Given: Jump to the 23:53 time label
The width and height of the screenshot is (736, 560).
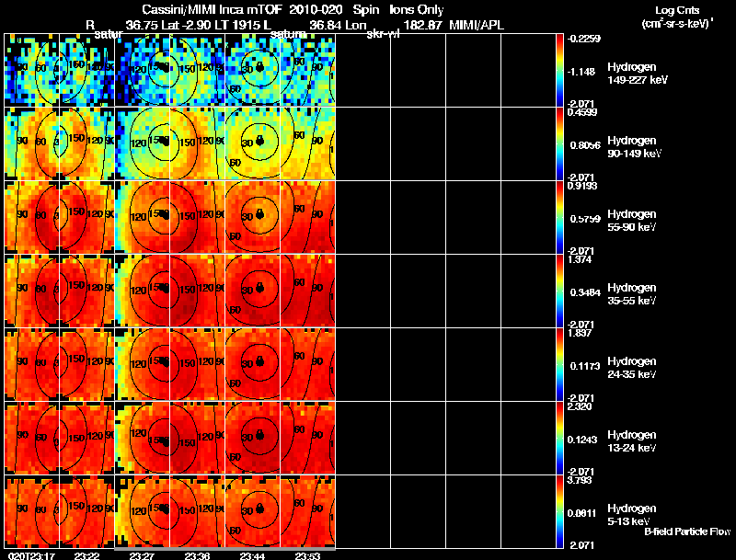Looking at the screenshot, I should (x=307, y=555).
